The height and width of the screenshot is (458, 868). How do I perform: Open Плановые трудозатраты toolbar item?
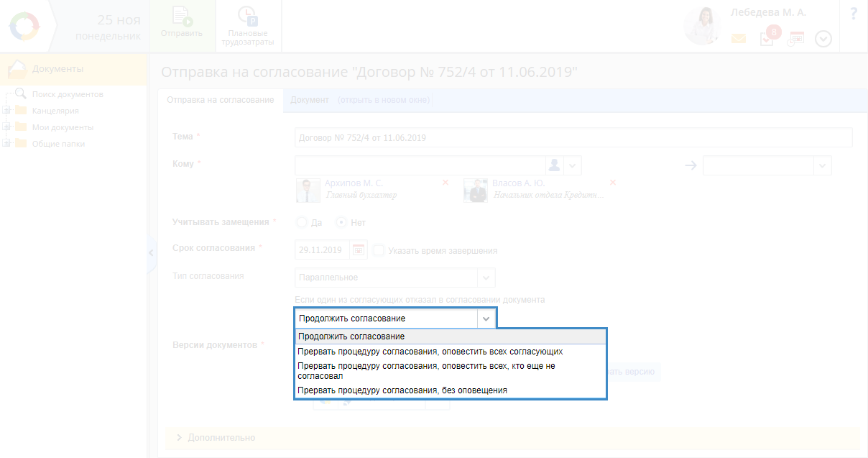point(248,26)
